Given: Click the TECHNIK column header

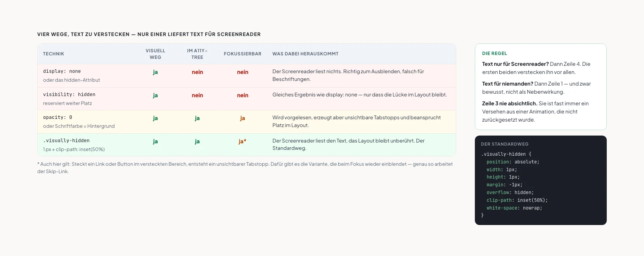Looking at the screenshot, I should (x=54, y=54).
